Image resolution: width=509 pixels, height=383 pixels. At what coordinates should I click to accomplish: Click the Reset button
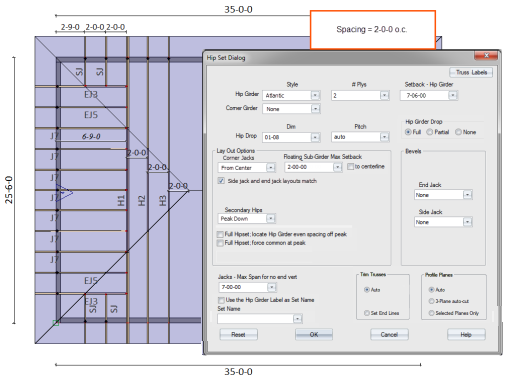[x=238, y=334]
